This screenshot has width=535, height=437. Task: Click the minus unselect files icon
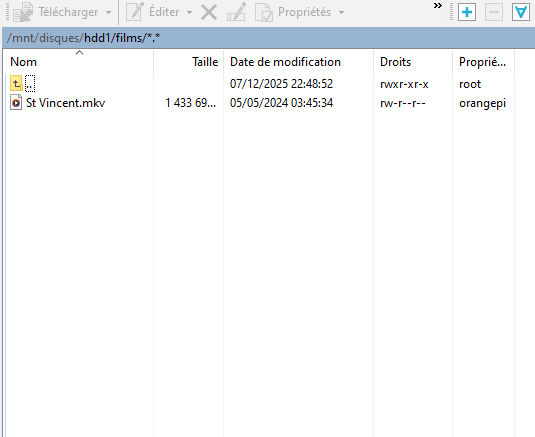point(494,12)
